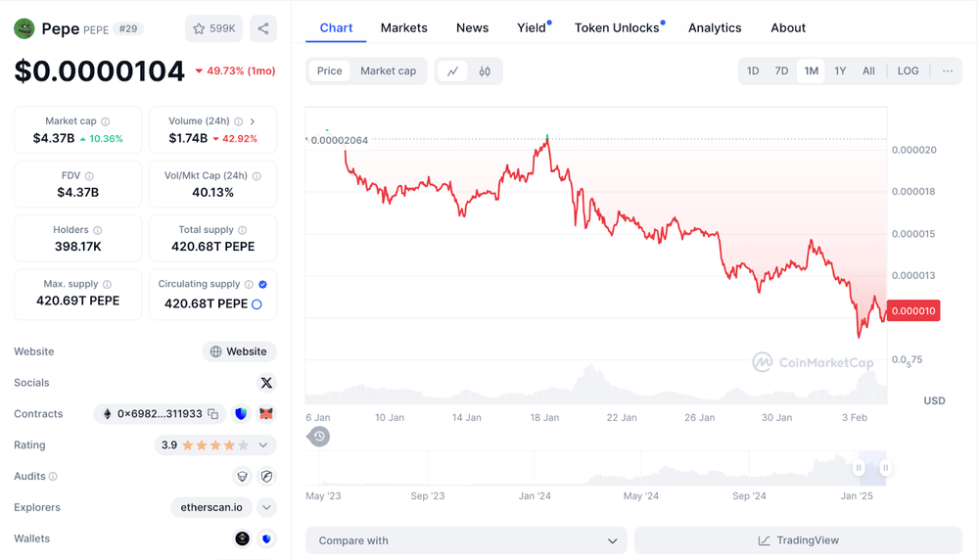The image size is (979, 560).
Task: Open the X (Twitter) social link
Action: 265,383
